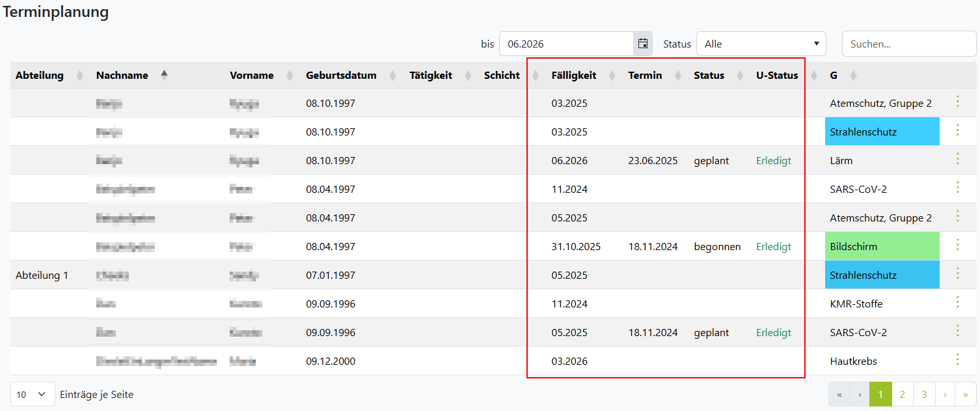Click 'Erledigt' in the Lärm row
Screen dimensions: 980x411
coord(774,161)
